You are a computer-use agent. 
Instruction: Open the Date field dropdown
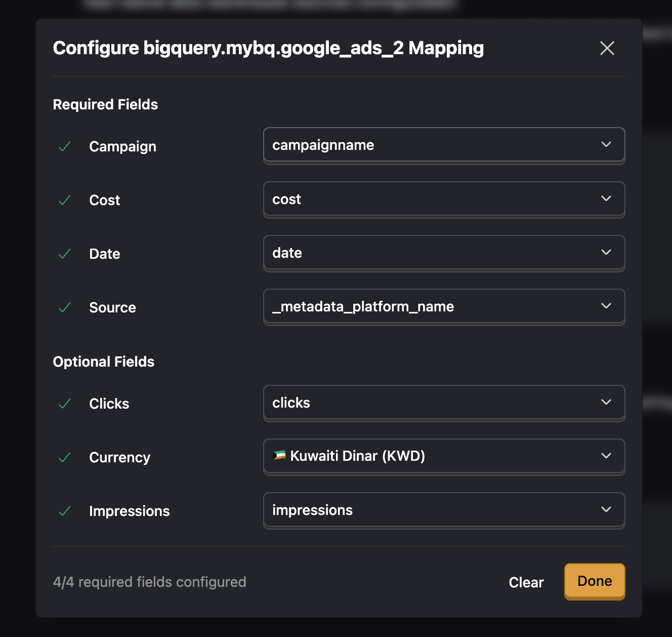[444, 253]
